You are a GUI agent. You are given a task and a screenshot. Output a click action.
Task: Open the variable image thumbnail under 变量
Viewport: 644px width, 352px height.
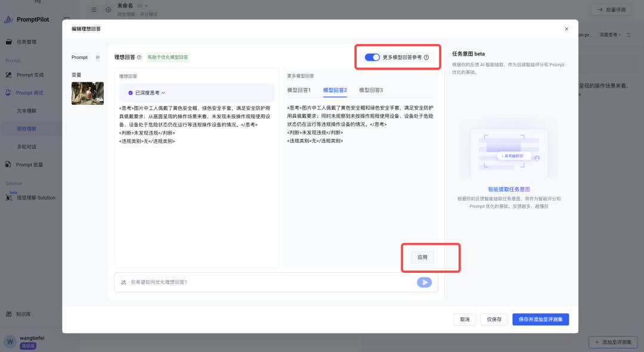click(88, 94)
